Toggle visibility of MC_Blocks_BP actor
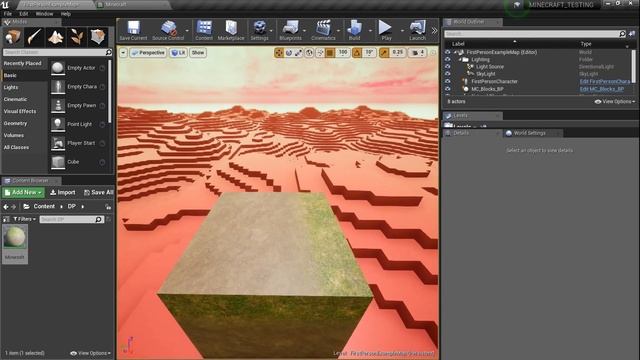Image resolution: width=640 pixels, height=360 pixels. (x=447, y=89)
